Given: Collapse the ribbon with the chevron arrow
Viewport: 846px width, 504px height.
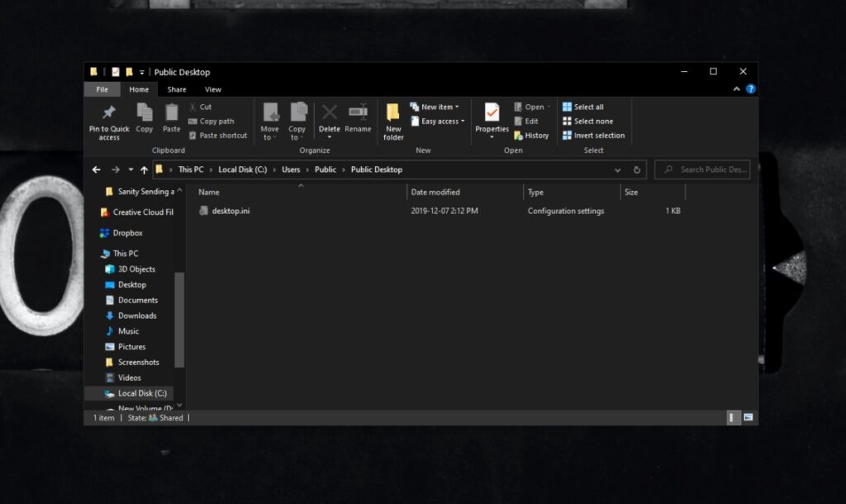Looking at the screenshot, I should [x=736, y=88].
